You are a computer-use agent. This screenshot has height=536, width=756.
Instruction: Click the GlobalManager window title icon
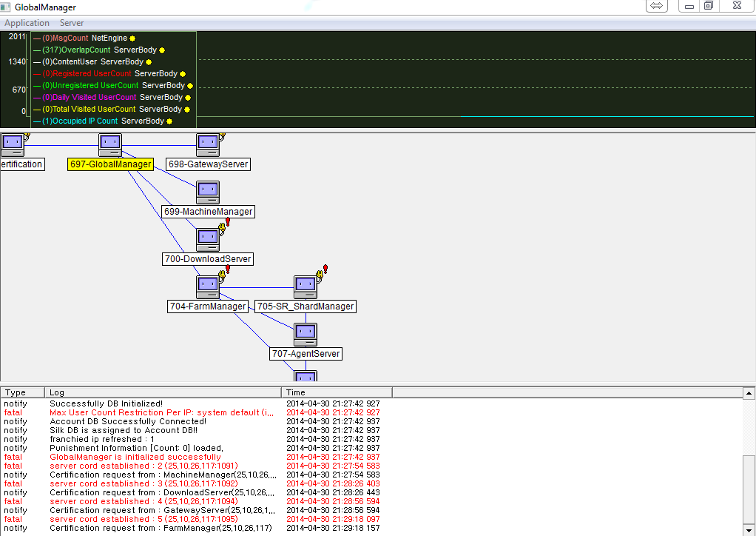pyautogui.click(x=5, y=7)
